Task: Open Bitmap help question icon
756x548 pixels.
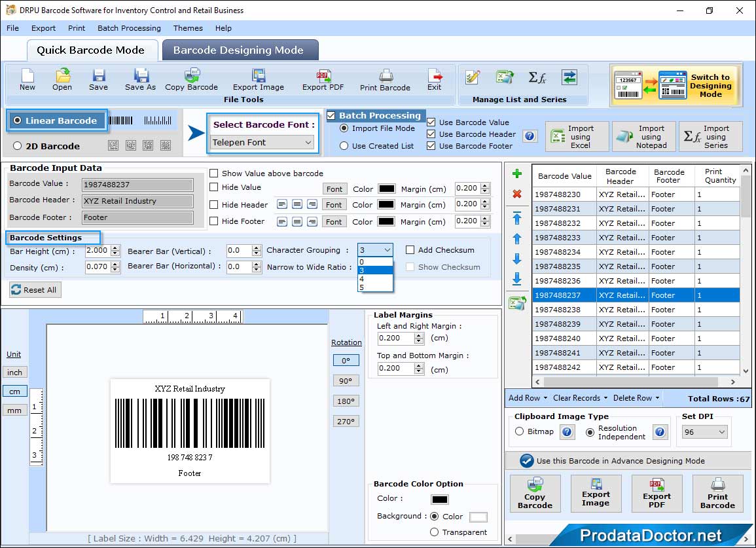Action: point(567,431)
